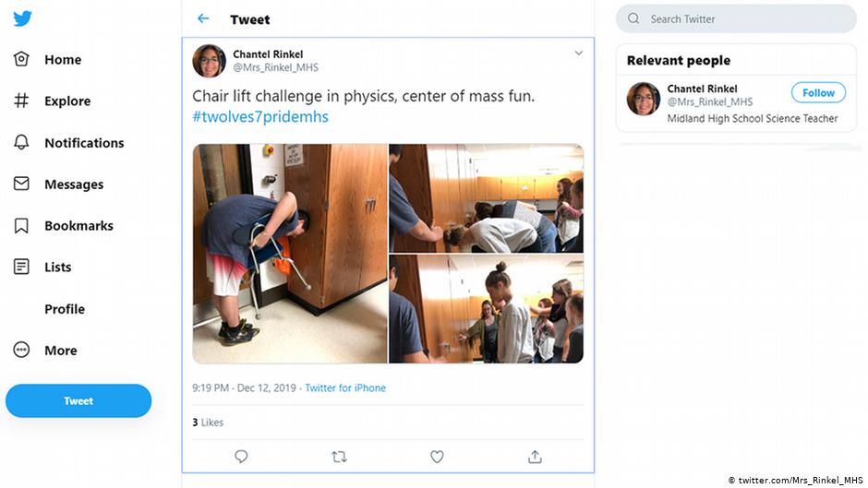This screenshot has height=488, width=868.
Task: Click the Twitter bird logo
Action: pyautogui.click(x=22, y=18)
